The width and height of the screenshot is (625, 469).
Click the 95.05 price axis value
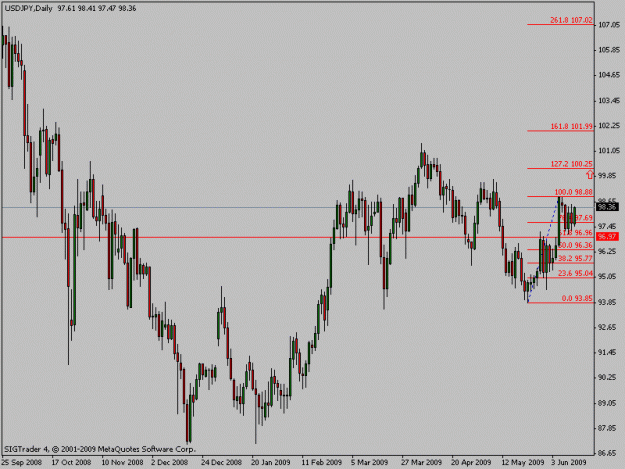(609, 277)
